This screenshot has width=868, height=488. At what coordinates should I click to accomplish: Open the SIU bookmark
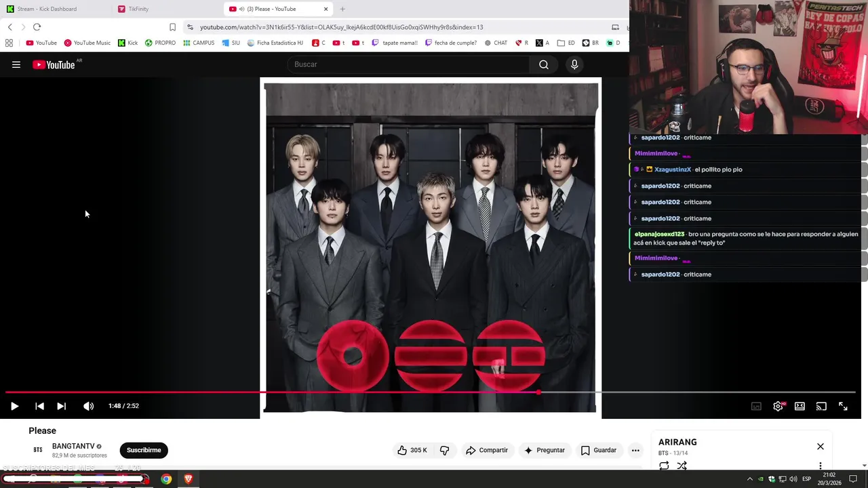[231, 43]
